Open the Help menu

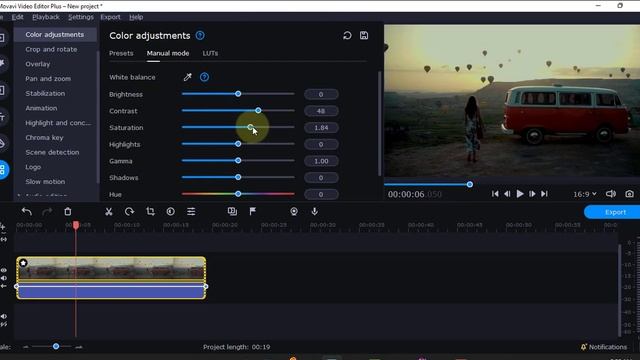click(x=136, y=17)
